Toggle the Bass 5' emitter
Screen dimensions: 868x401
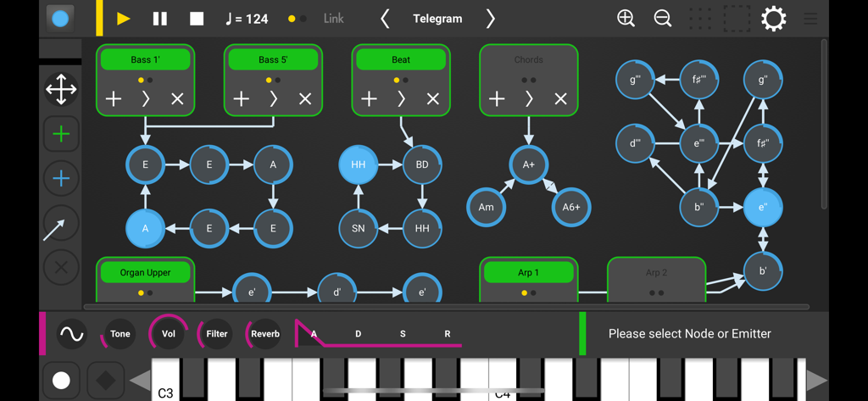tap(274, 60)
